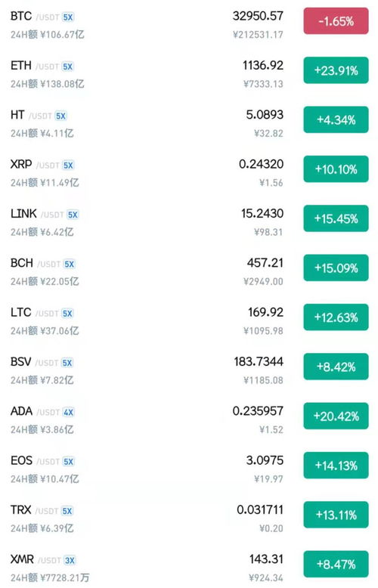
Task: Select the 3X leverage tag beside XMR
Action: 70,561
